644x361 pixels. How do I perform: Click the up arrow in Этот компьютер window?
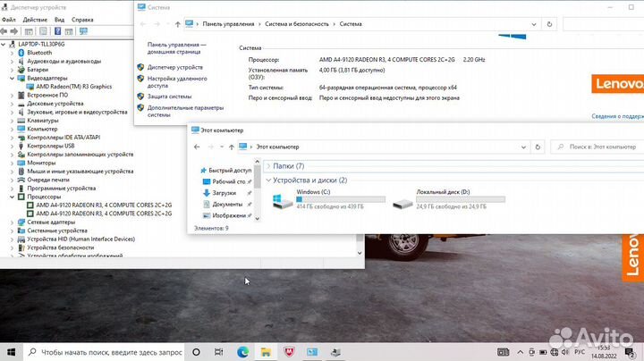tap(232, 147)
